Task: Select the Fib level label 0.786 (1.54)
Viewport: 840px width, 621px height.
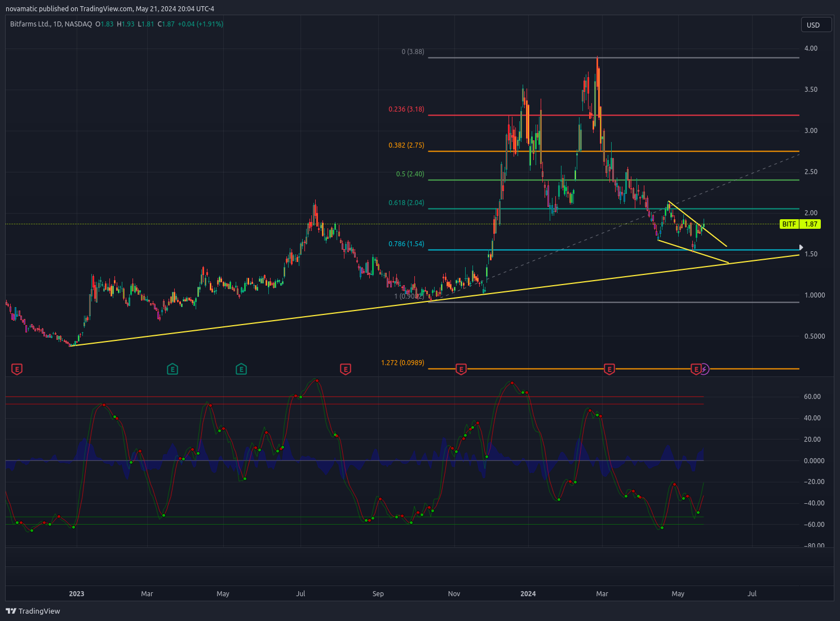Action: 406,244
